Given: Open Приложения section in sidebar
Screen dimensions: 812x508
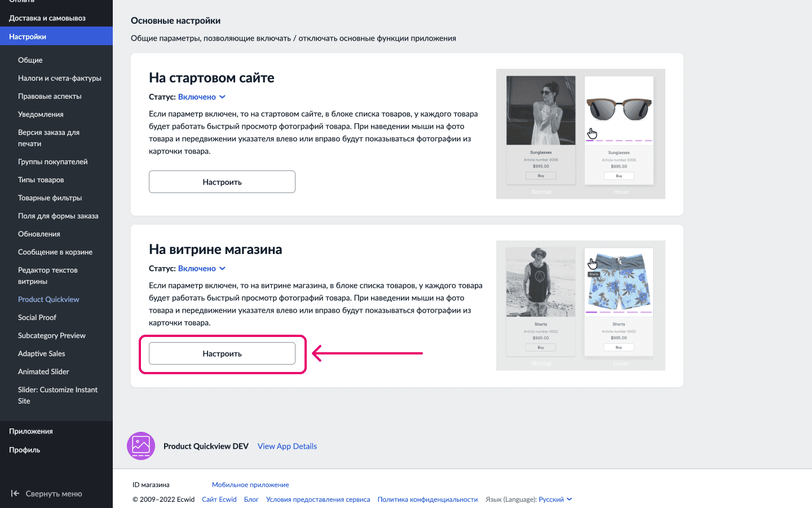Looking at the screenshot, I should (x=31, y=431).
